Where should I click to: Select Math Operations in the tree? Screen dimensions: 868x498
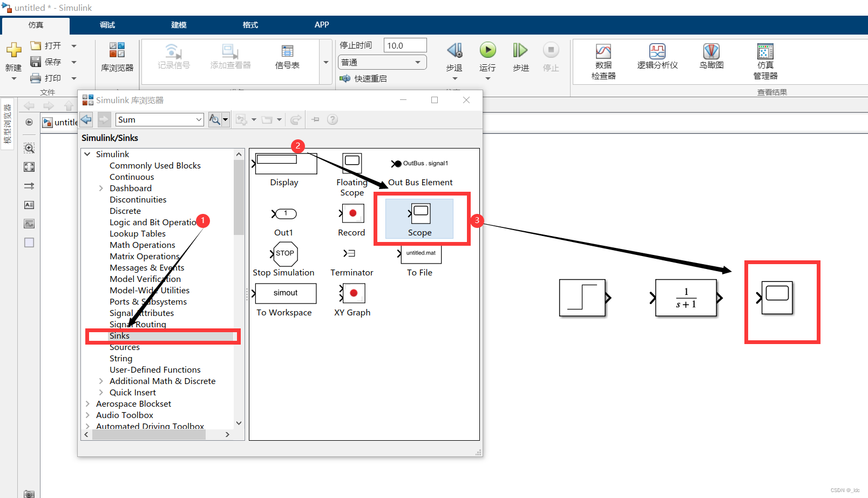pyautogui.click(x=143, y=245)
